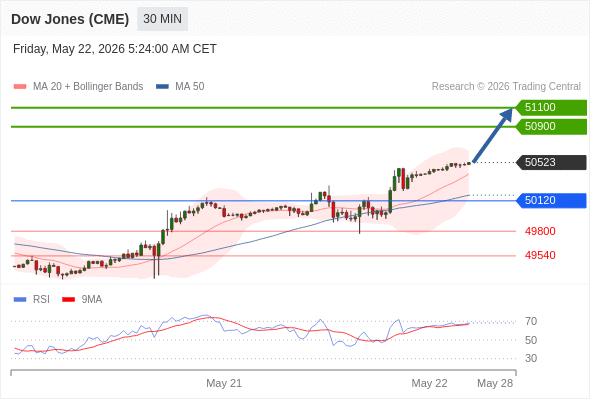Select the 51100 green target price label
The image size is (590, 400).
(x=551, y=108)
